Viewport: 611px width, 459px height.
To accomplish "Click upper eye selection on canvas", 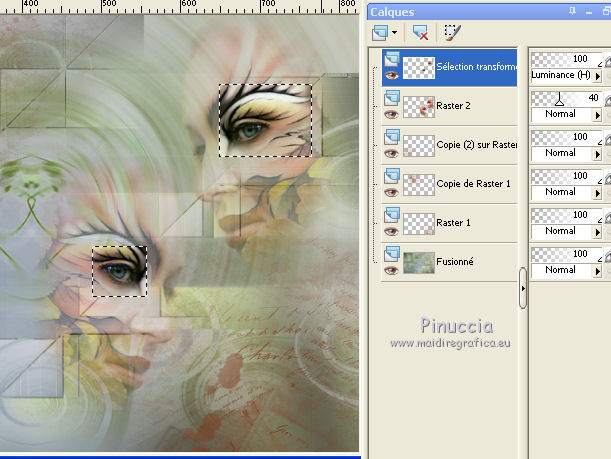I will click(265, 120).
